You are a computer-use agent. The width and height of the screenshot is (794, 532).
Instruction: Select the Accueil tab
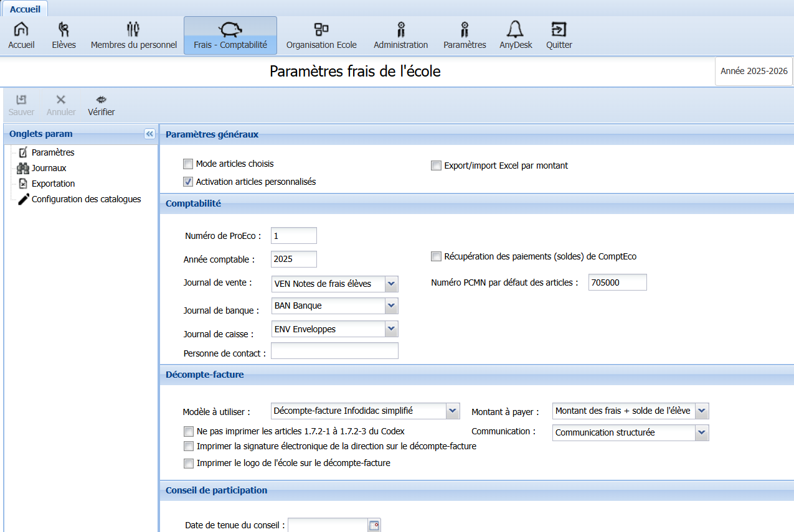pos(25,9)
